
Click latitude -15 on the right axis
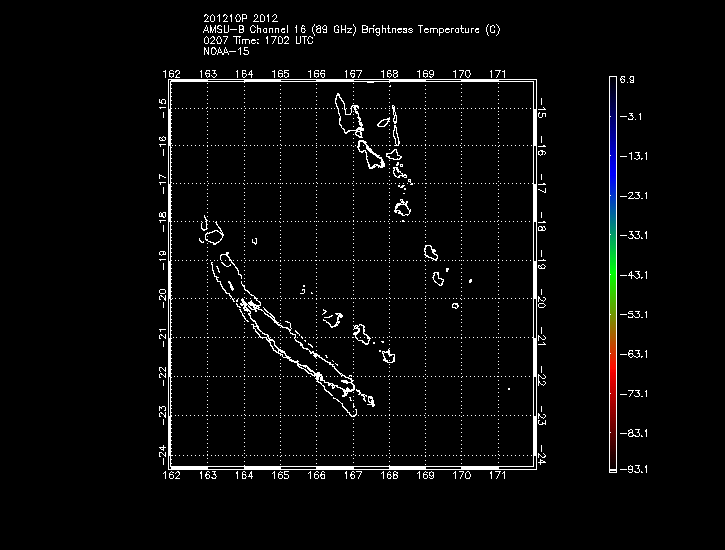tap(542, 109)
